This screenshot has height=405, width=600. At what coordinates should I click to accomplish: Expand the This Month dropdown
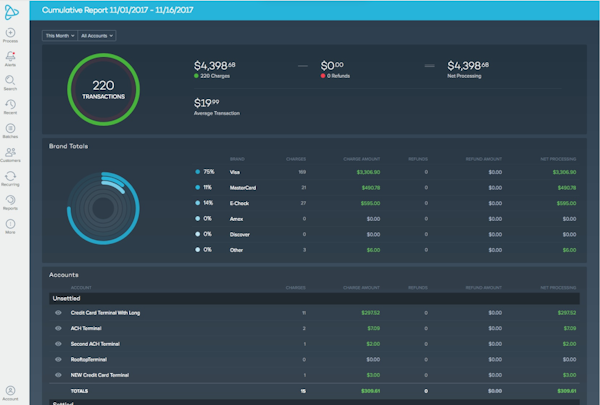pyautogui.click(x=60, y=36)
